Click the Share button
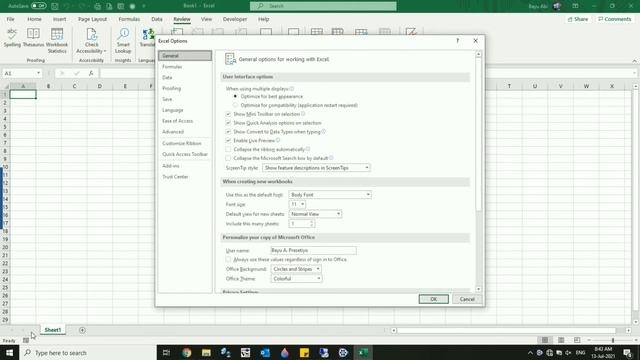Screen dimensions: 640x360 [578, 19]
